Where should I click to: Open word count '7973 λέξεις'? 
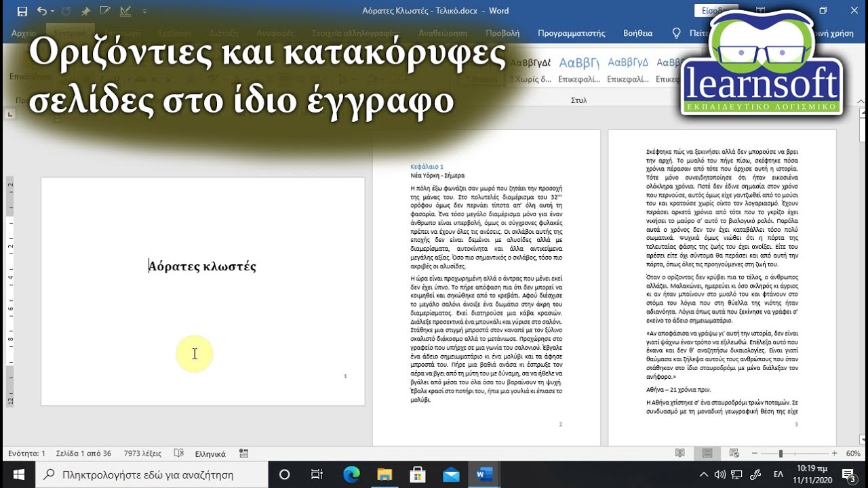(x=142, y=453)
